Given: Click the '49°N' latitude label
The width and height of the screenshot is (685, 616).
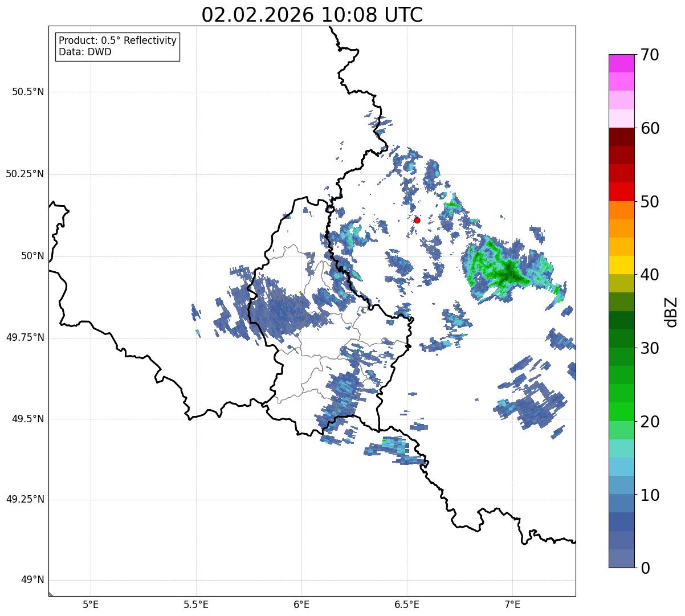Looking at the screenshot, I should click(32, 580).
